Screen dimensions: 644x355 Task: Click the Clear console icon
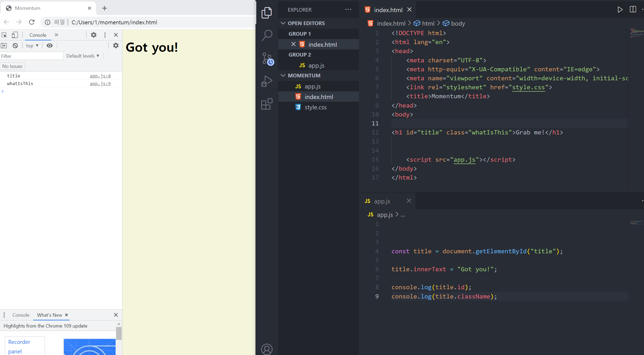point(15,46)
